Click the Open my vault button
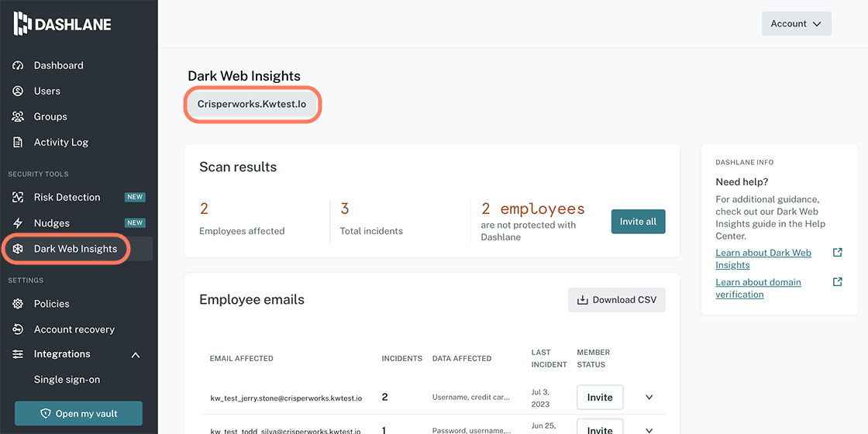 point(78,414)
